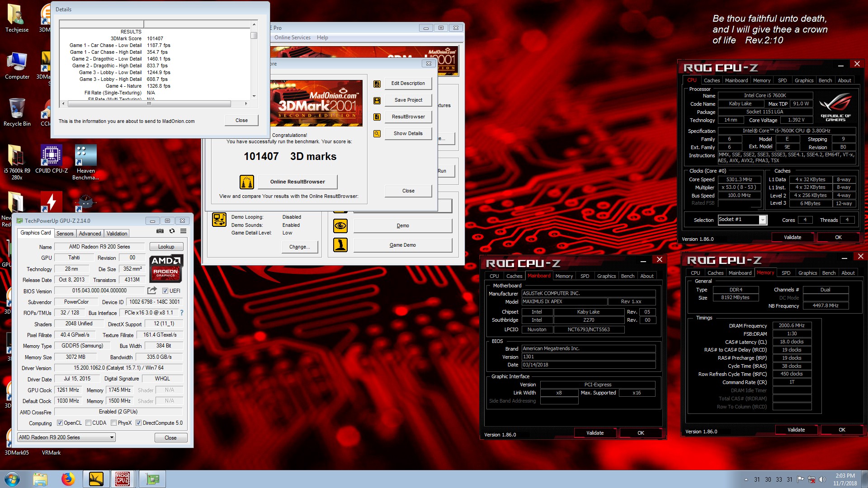Click the 3DMark2001 taskbar icon
The width and height of the screenshot is (868, 488).
pos(96,479)
